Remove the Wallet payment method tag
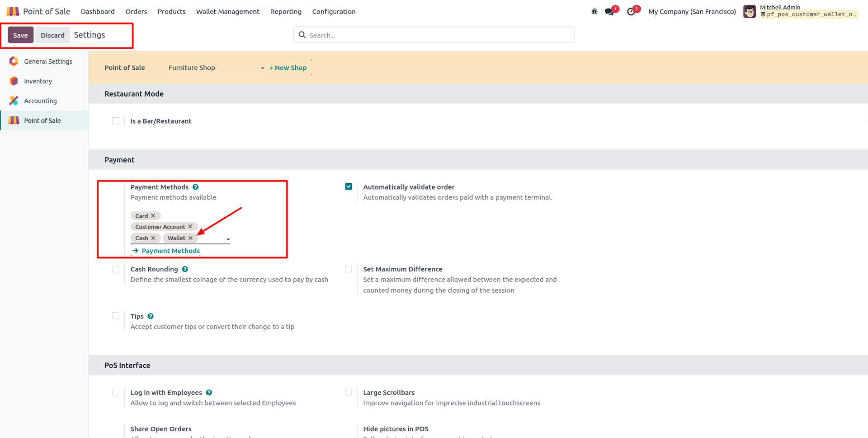The height and width of the screenshot is (438, 868). (190, 238)
